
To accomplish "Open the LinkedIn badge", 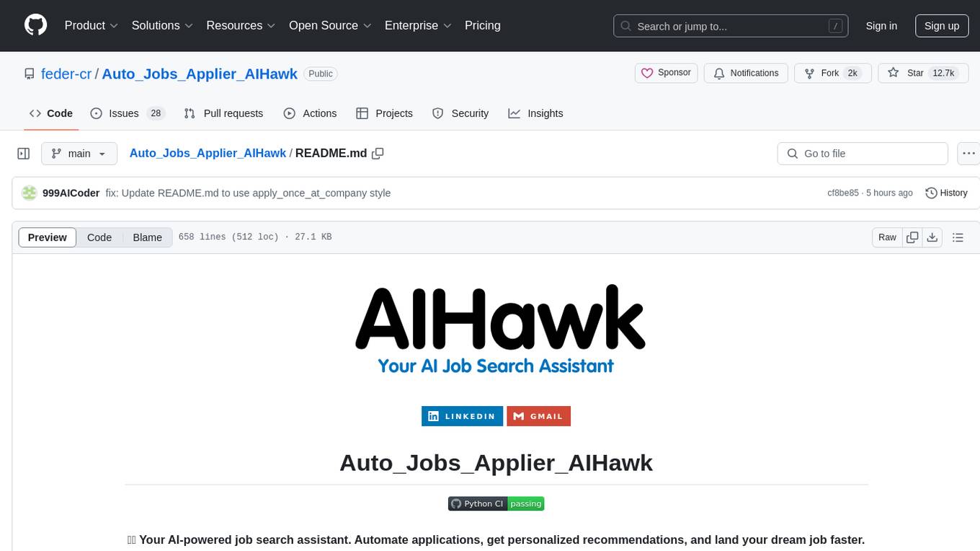I will pyautogui.click(x=462, y=416).
